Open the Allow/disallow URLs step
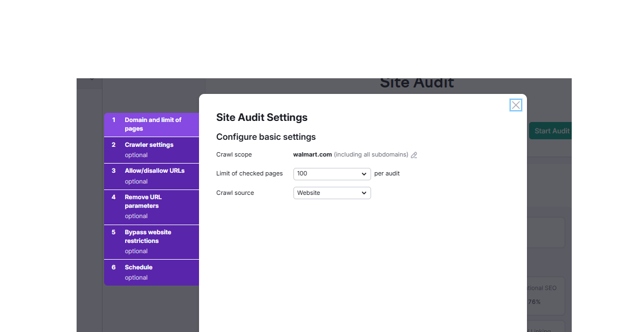Screen dimensions: 644x332 pyautogui.click(x=152, y=175)
